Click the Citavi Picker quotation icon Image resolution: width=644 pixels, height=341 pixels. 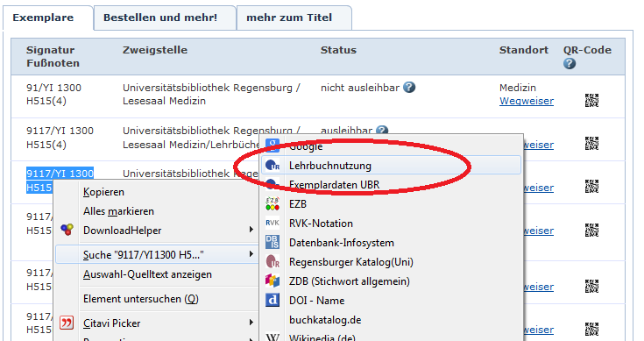(x=67, y=323)
